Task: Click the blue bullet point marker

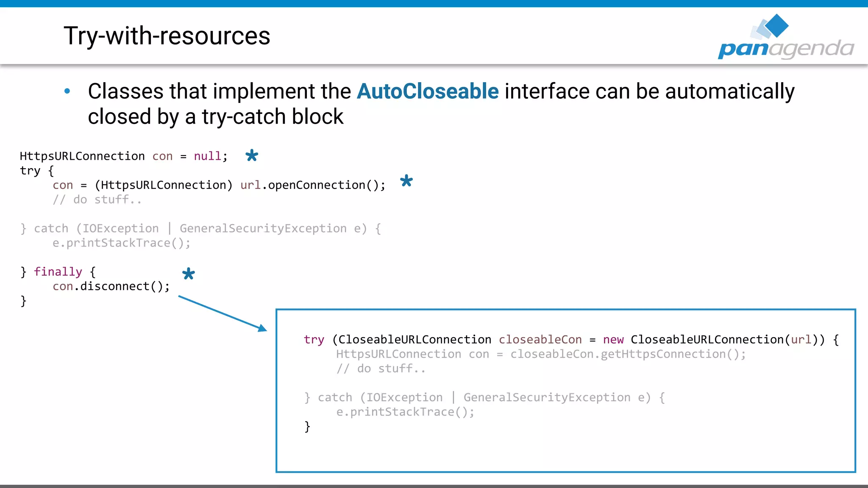Action: point(67,91)
